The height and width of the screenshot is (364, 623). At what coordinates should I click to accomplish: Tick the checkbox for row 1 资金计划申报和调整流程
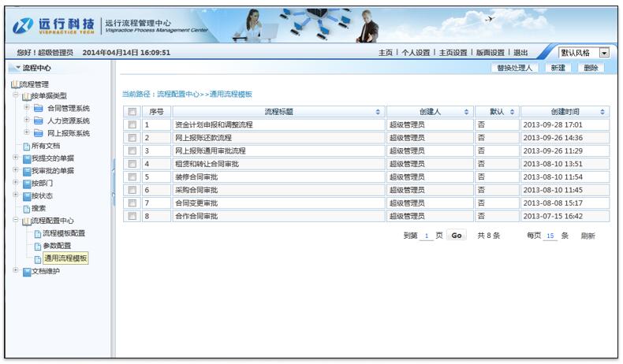pos(132,124)
